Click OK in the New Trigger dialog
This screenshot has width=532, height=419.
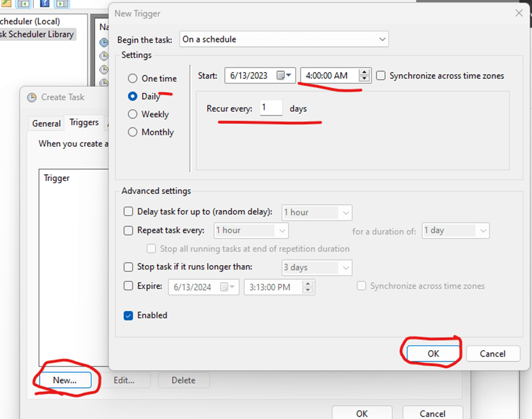(433, 354)
